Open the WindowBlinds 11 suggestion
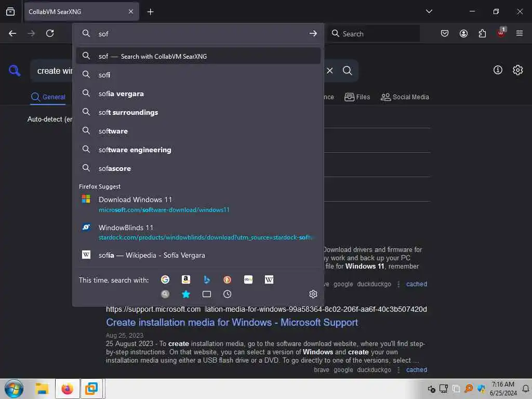The image size is (532, 399). click(x=198, y=232)
